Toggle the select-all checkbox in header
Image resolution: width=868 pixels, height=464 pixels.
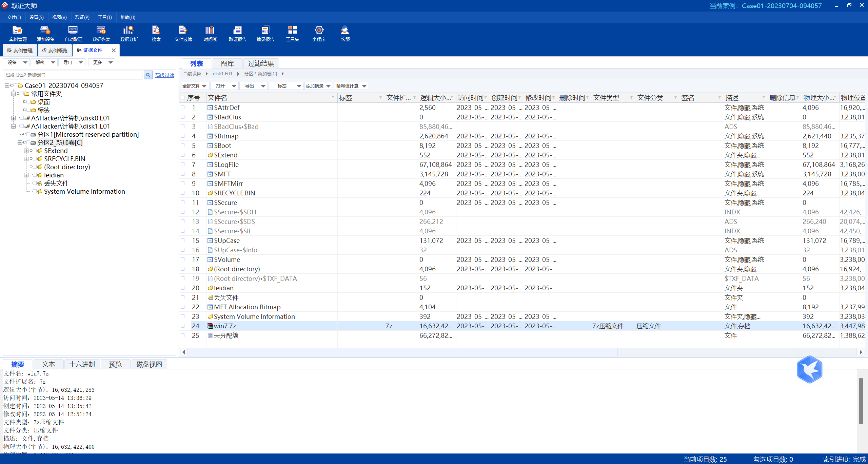183,98
